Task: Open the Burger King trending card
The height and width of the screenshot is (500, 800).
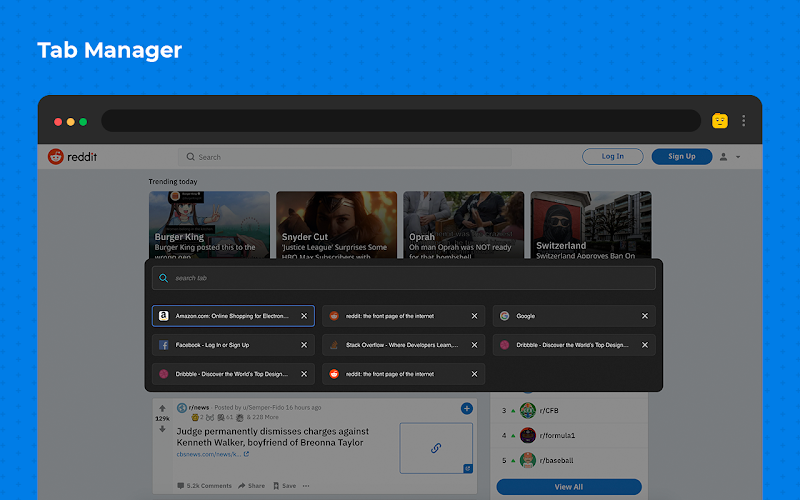Action: click(x=209, y=224)
